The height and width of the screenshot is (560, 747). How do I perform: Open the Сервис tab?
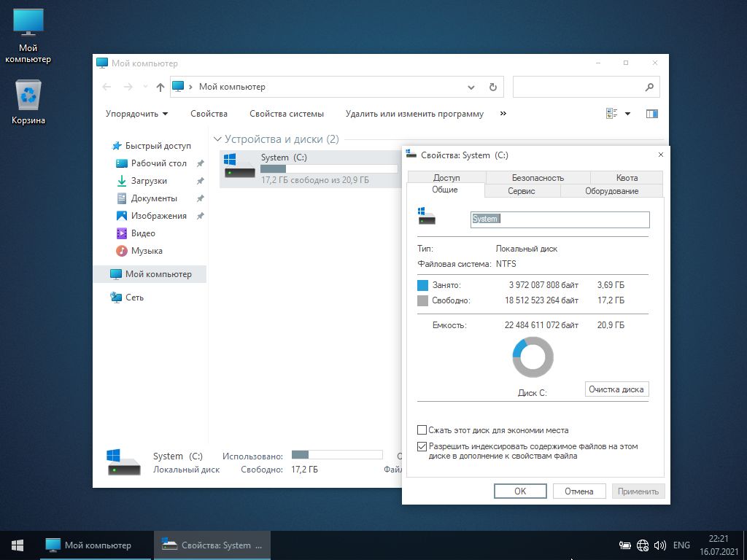coord(522,191)
